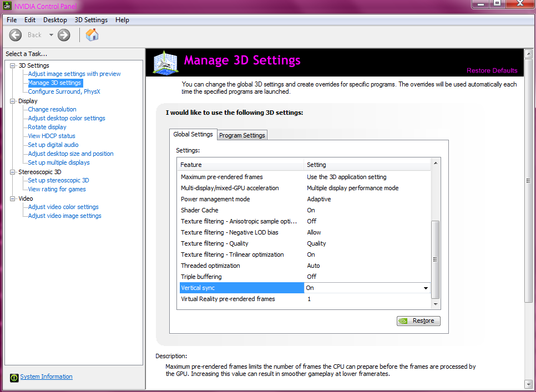
Task: Click the Setting column header
Action: (367, 165)
